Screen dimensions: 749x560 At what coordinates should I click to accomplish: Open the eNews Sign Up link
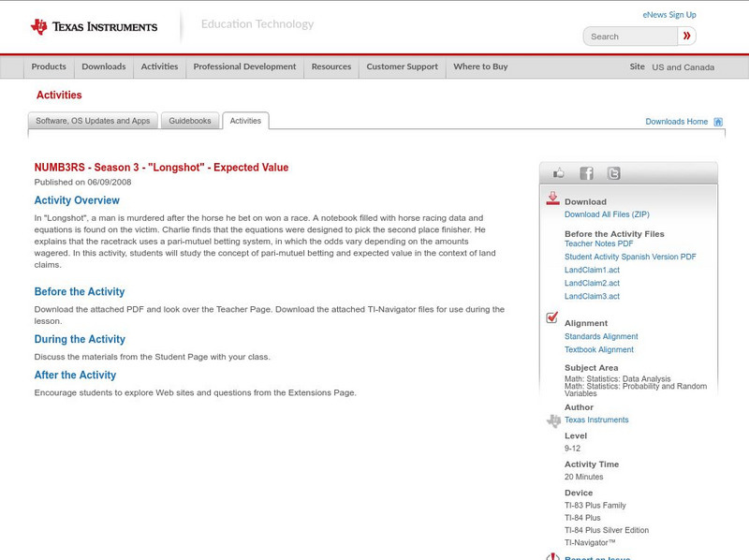tap(669, 15)
